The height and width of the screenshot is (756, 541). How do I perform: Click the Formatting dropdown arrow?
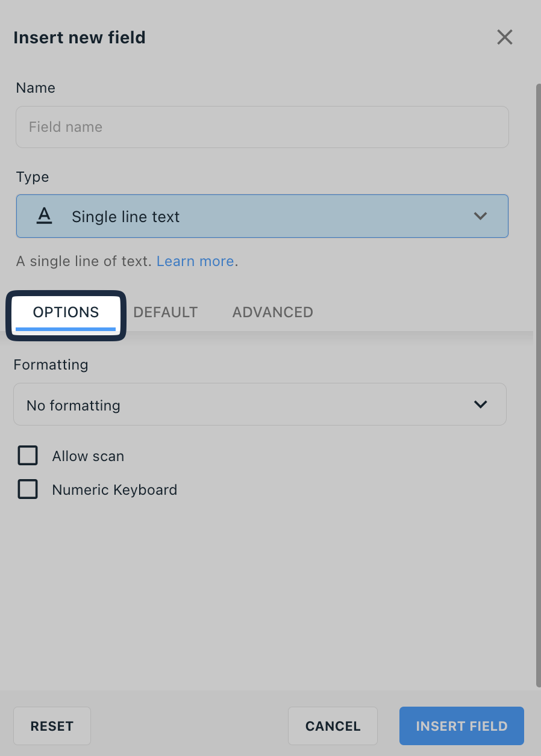click(x=480, y=404)
